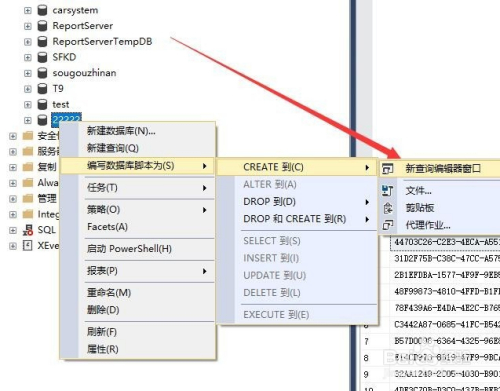Click the 文件 save-to-file icon

(387, 191)
